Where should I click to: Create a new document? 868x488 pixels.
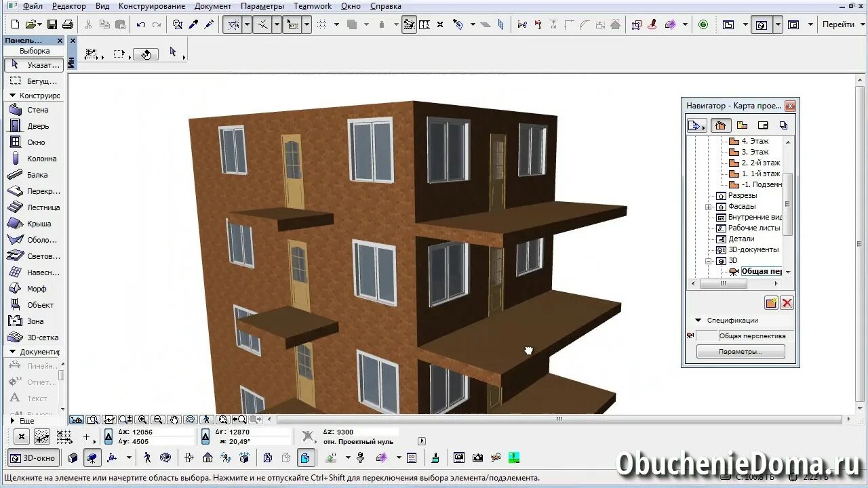pos(15,24)
